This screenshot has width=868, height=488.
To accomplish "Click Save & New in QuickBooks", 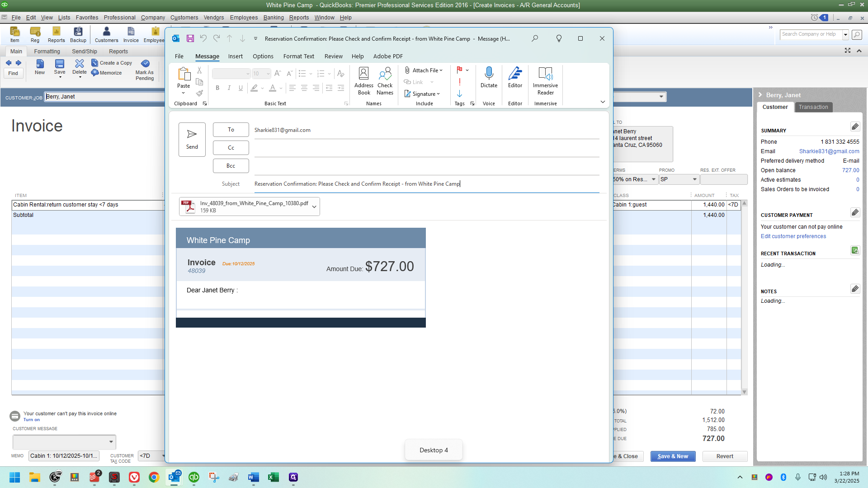I will point(673,456).
